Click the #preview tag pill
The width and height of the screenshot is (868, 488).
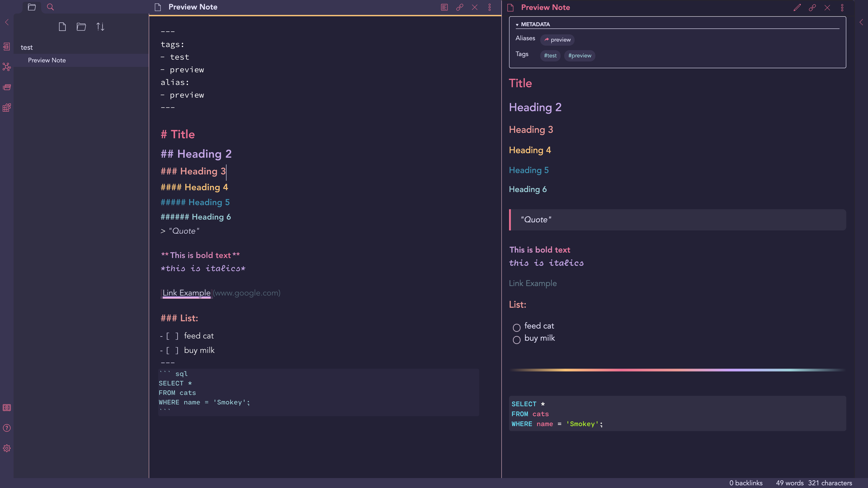click(580, 56)
